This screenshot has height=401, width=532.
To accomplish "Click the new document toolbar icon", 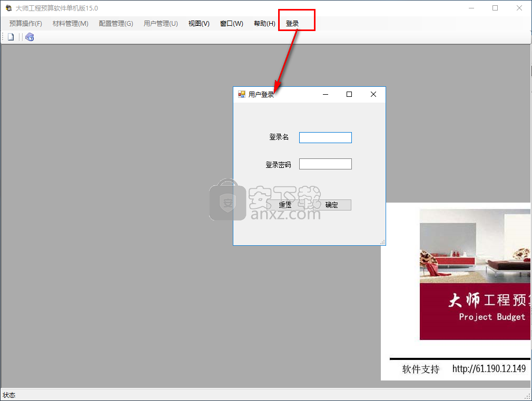I will point(11,37).
